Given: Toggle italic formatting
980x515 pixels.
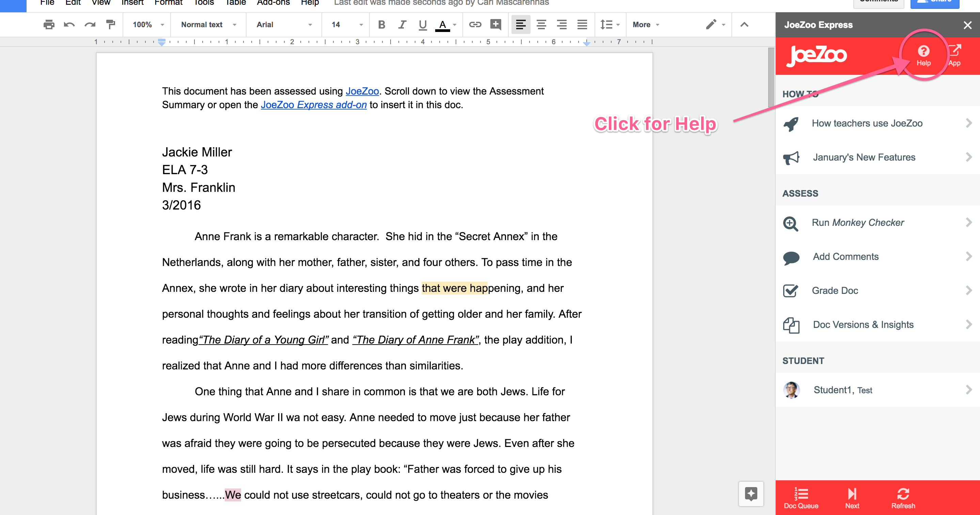Looking at the screenshot, I should click(402, 25).
